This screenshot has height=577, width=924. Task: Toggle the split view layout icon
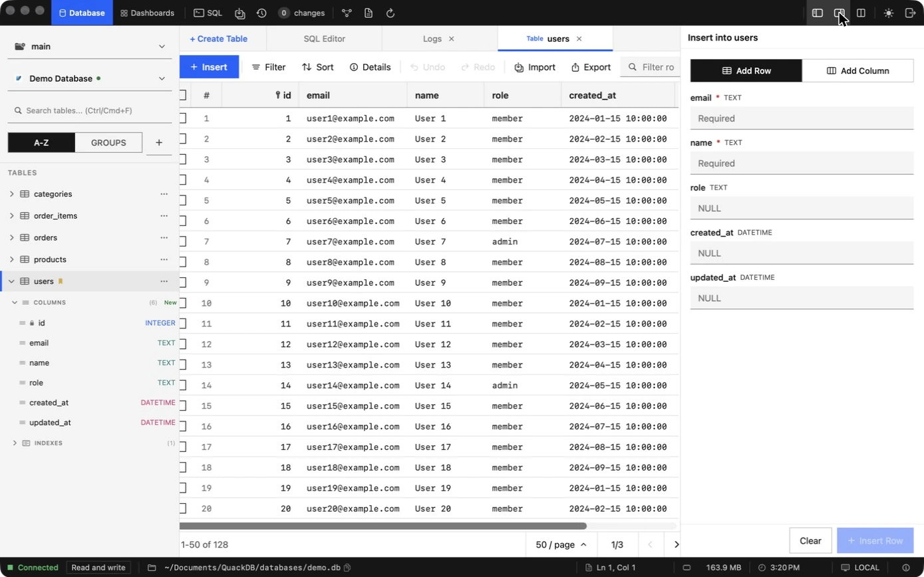pos(861,13)
